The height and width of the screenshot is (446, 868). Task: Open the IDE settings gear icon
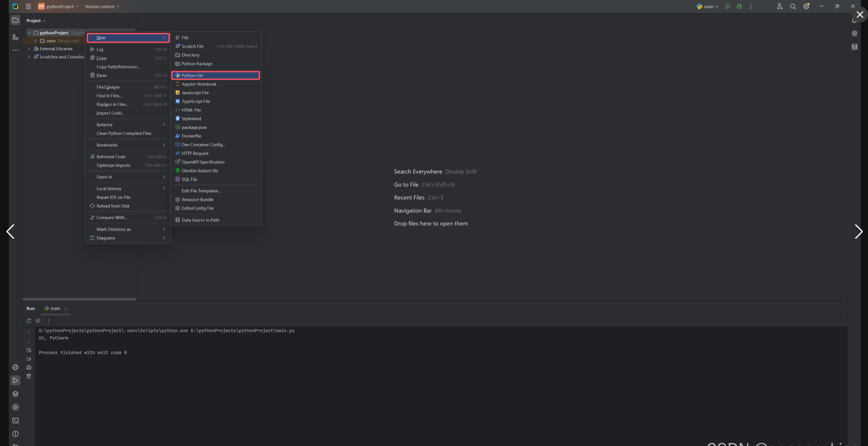click(x=806, y=6)
